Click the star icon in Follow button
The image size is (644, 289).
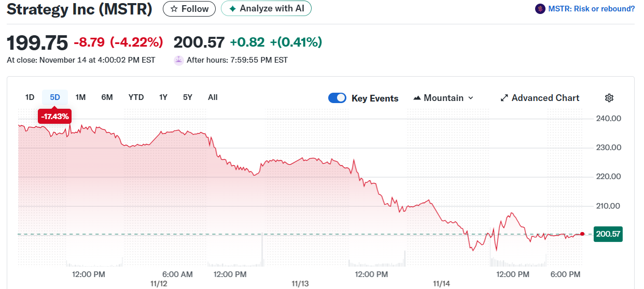[174, 9]
